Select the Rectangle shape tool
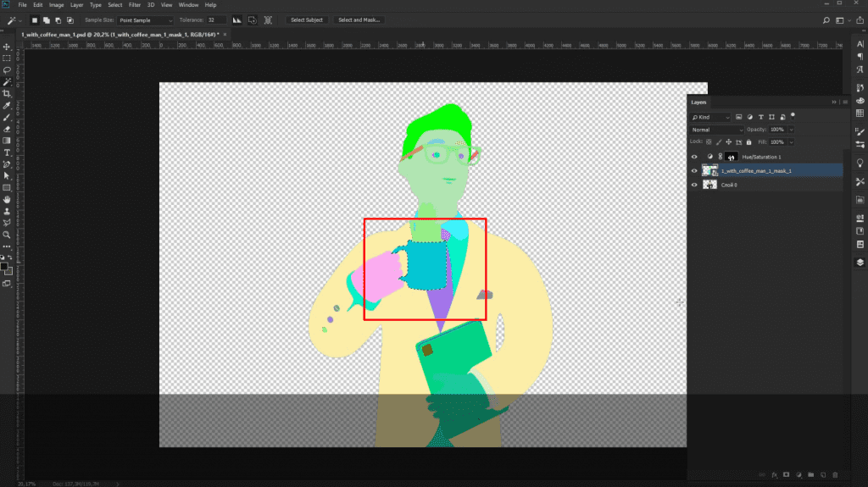This screenshot has height=487, width=868. click(7, 188)
